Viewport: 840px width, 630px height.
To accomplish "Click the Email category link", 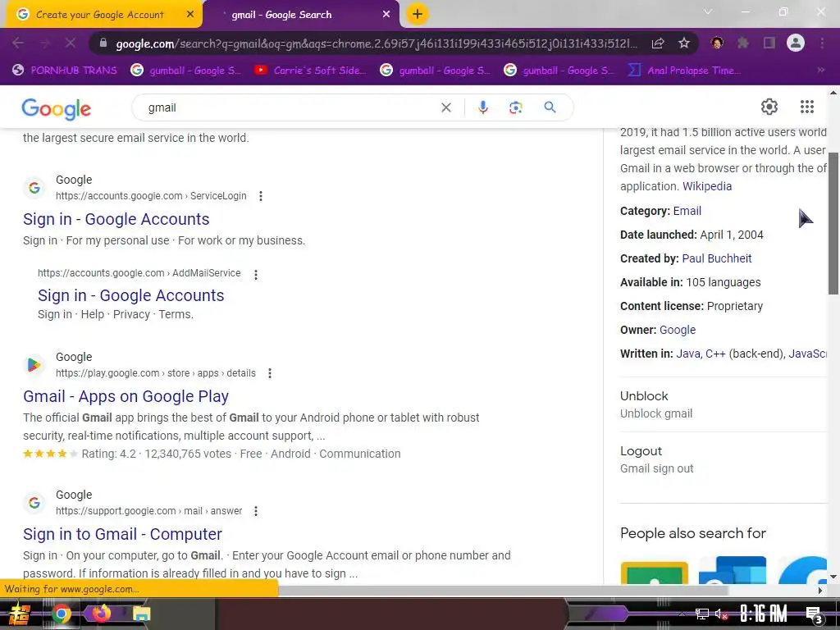I will 687,211.
